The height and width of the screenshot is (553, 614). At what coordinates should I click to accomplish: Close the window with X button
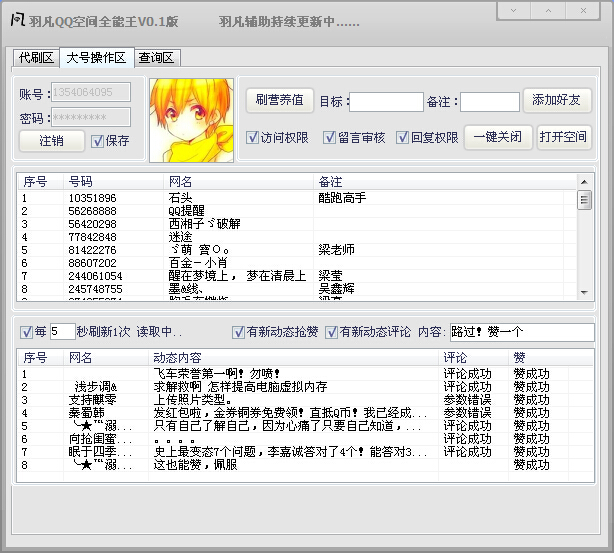pyautogui.click(x=583, y=11)
